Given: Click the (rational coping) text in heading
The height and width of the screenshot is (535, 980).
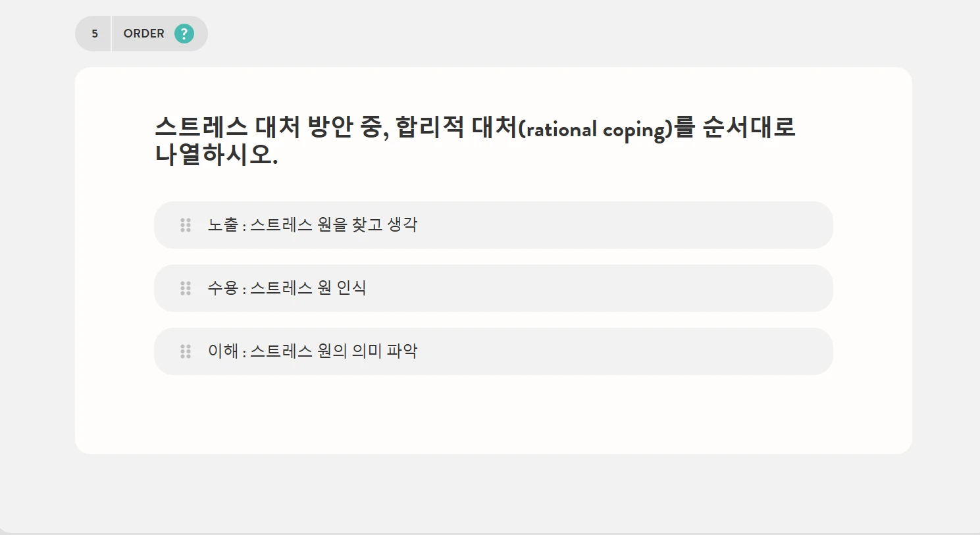Looking at the screenshot, I should coord(596,130).
